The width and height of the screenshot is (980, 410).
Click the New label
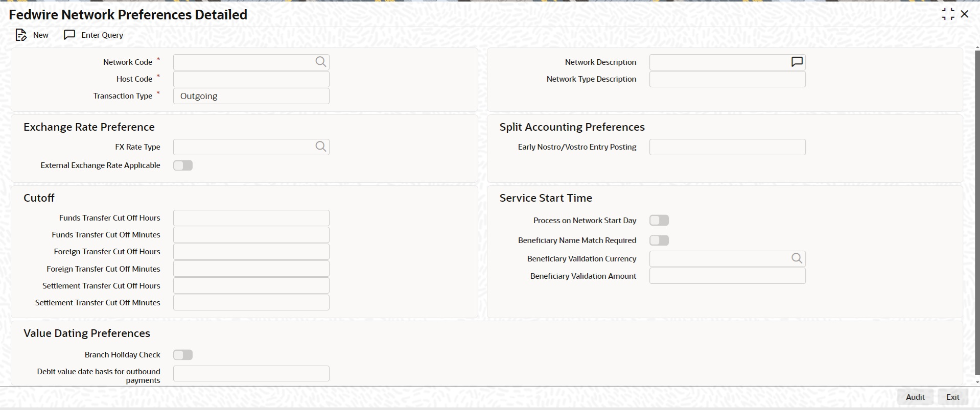[x=41, y=35]
